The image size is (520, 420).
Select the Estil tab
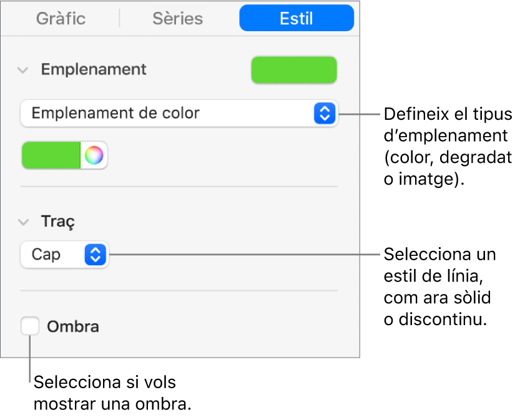point(297,18)
